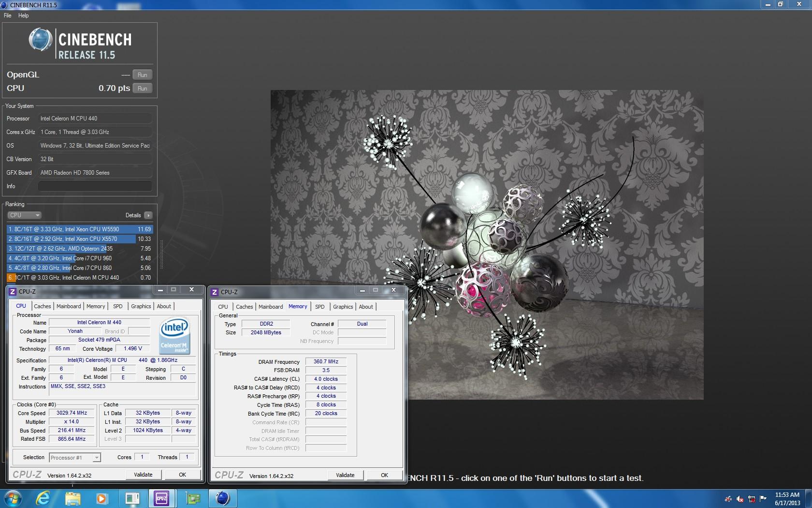
Task: Select ranking row Celeron M CPU 440
Action: tap(80, 278)
